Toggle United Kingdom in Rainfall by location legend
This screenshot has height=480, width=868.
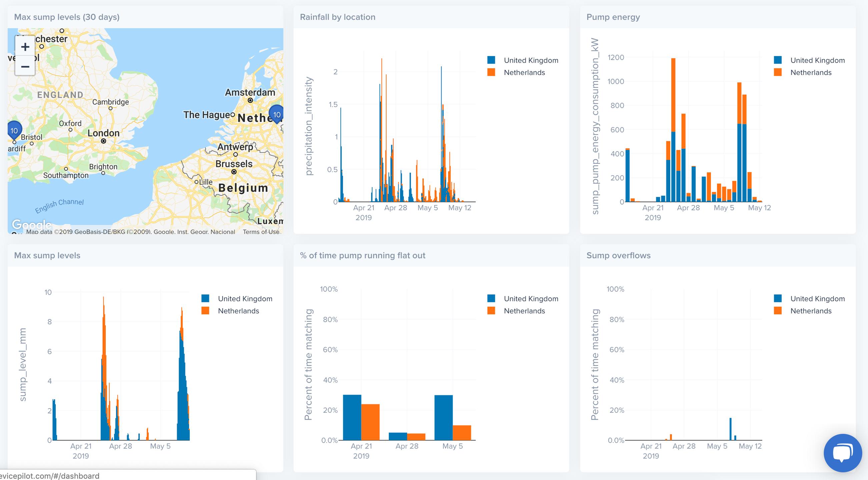[530, 60]
